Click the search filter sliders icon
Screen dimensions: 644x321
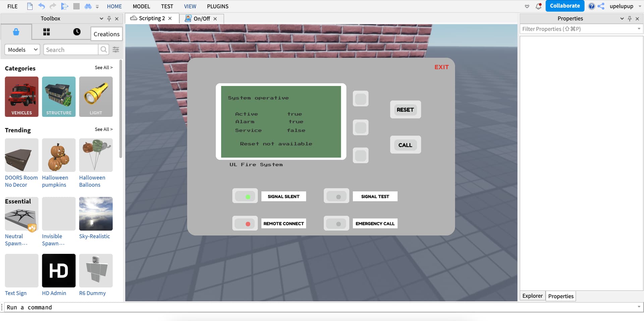click(116, 50)
